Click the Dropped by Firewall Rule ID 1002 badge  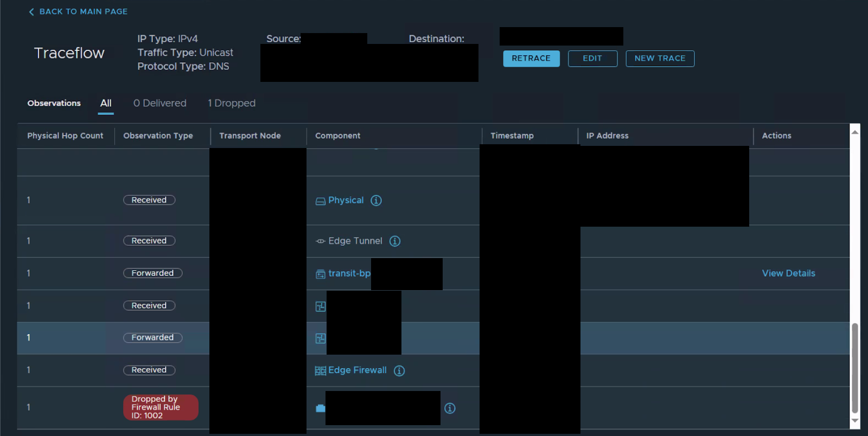click(161, 407)
